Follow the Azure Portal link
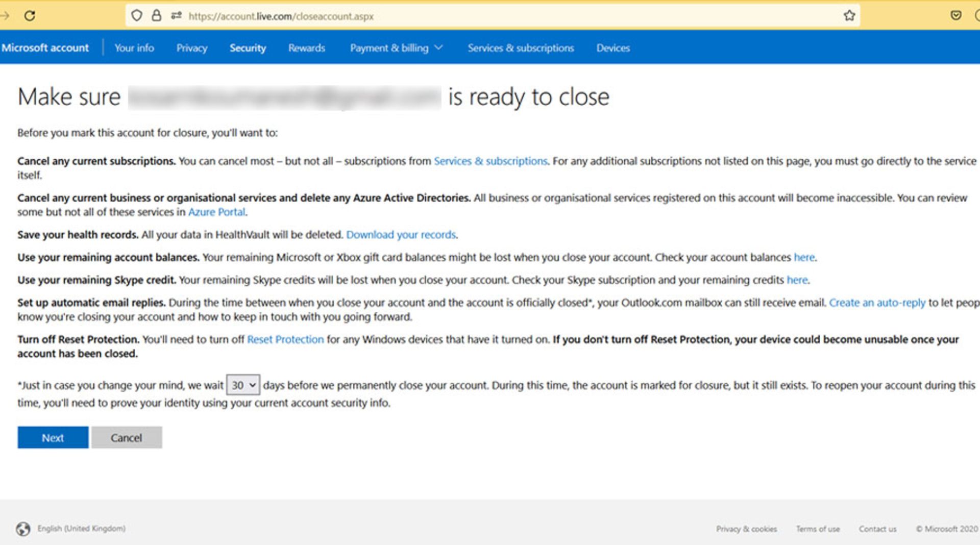This screenshot has height=545, width=980. tap(216, 212)
